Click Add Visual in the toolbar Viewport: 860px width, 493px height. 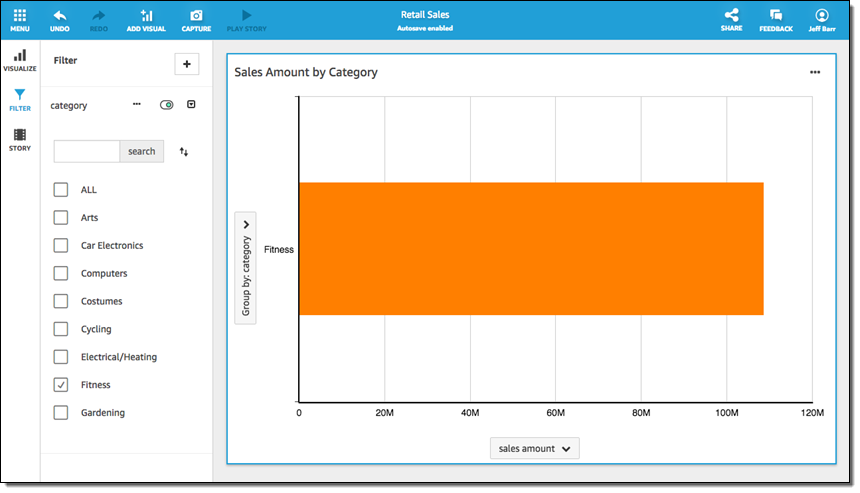[147, 17]
